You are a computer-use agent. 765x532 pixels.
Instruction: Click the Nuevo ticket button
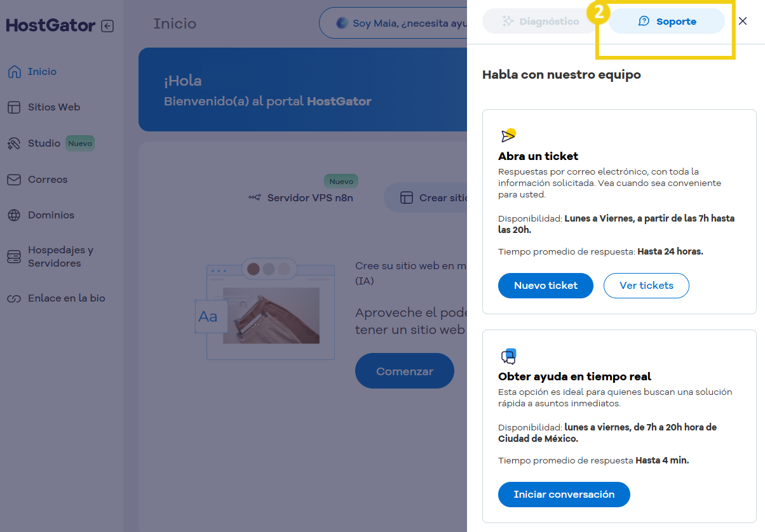tap(545, 286)
